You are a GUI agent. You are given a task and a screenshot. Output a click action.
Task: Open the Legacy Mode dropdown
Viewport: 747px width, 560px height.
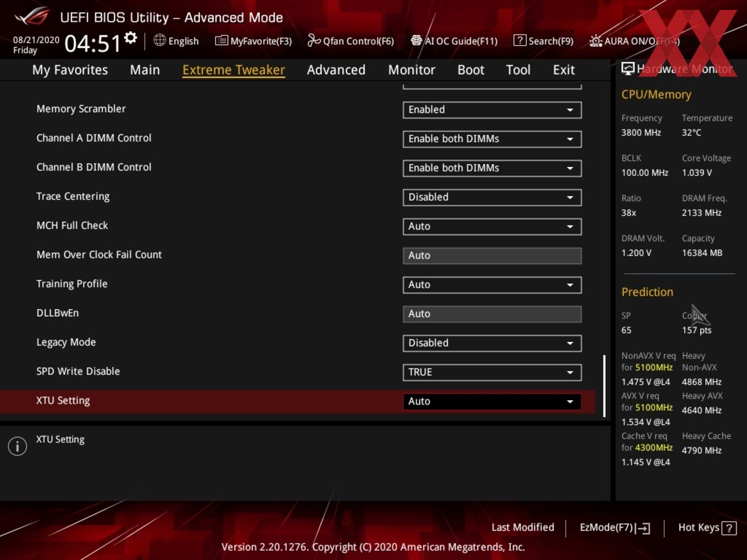coord(492,343)
